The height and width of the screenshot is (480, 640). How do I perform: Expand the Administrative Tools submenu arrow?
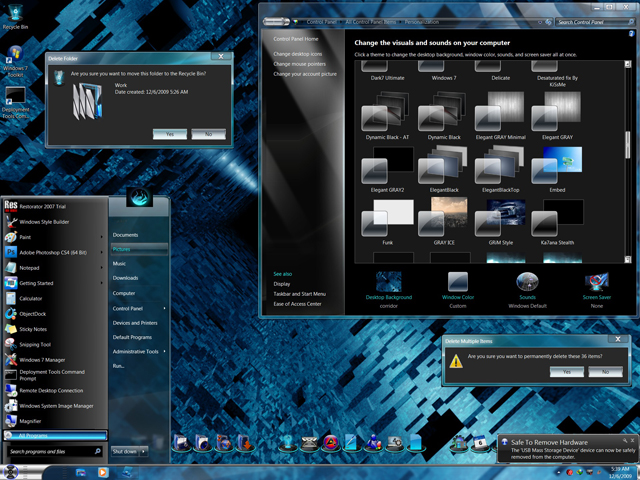point(164,351)
